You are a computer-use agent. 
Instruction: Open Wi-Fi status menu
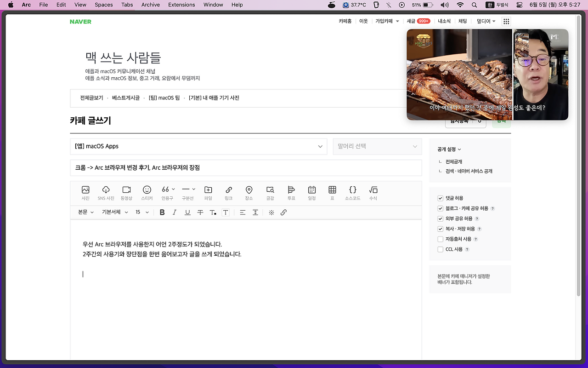(x=460, y=5)
